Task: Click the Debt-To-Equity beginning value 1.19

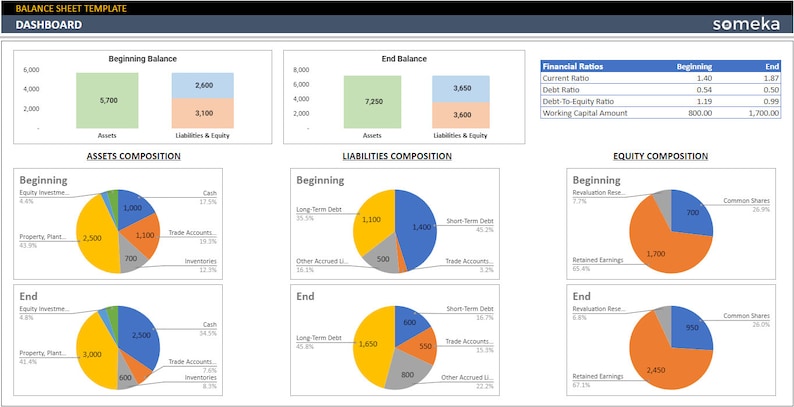Action: [703, 101]
